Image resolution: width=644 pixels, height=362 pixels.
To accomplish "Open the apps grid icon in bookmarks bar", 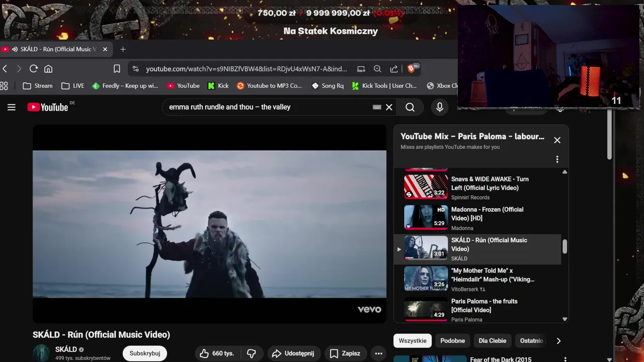I will tap(4, 86).
